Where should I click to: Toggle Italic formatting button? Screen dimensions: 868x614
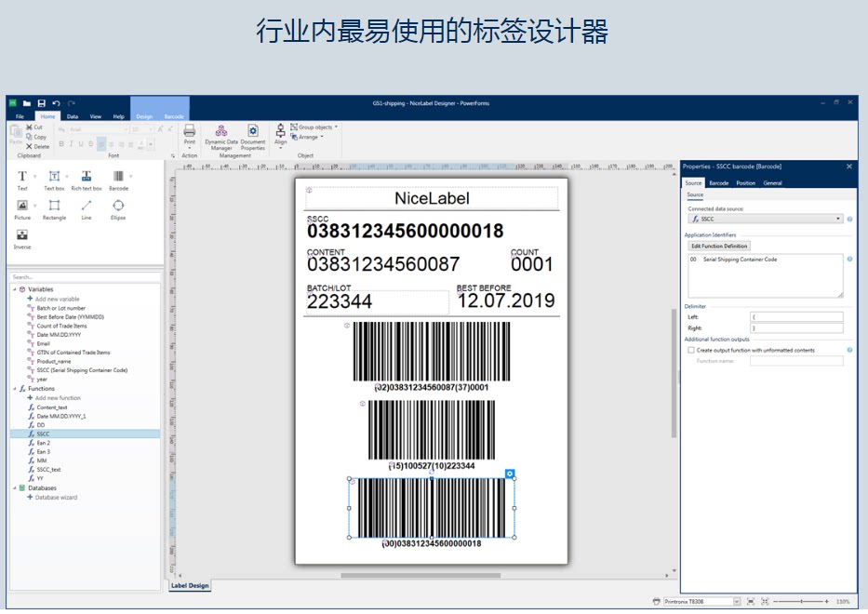(x=72, y=144)
